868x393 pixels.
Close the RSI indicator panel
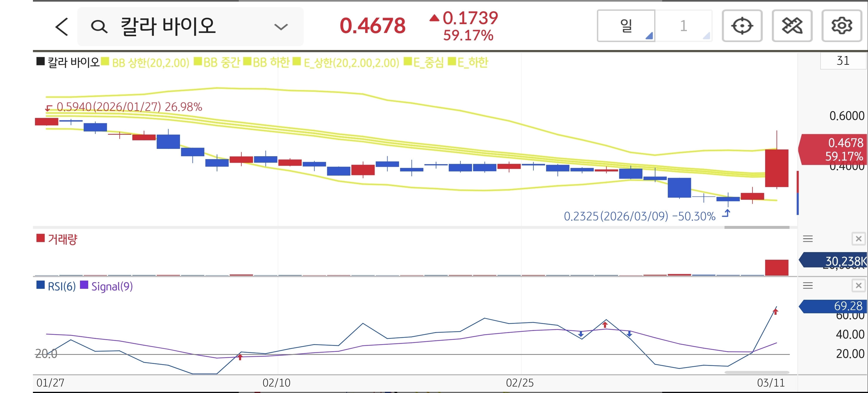click(858, 286)
